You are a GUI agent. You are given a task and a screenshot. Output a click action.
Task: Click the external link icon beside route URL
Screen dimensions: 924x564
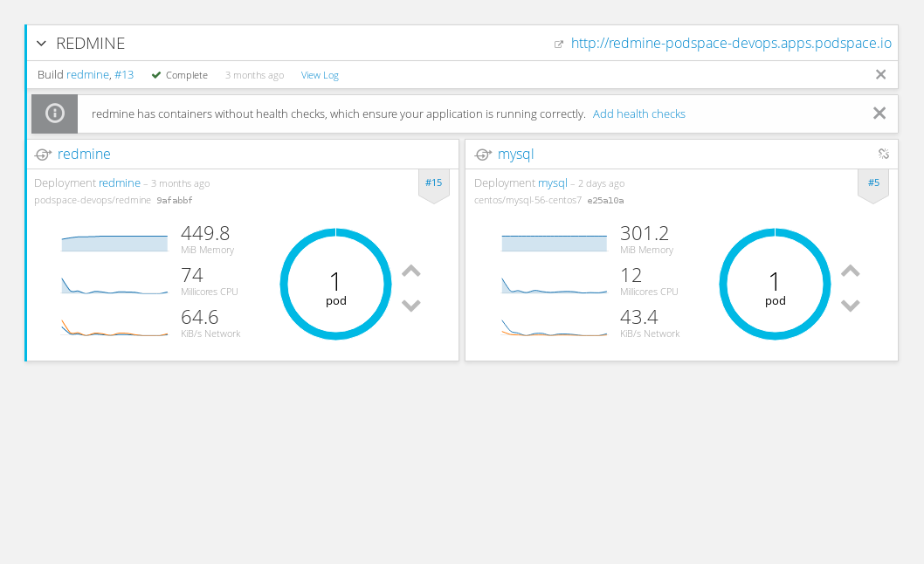(x=559, y=45)
